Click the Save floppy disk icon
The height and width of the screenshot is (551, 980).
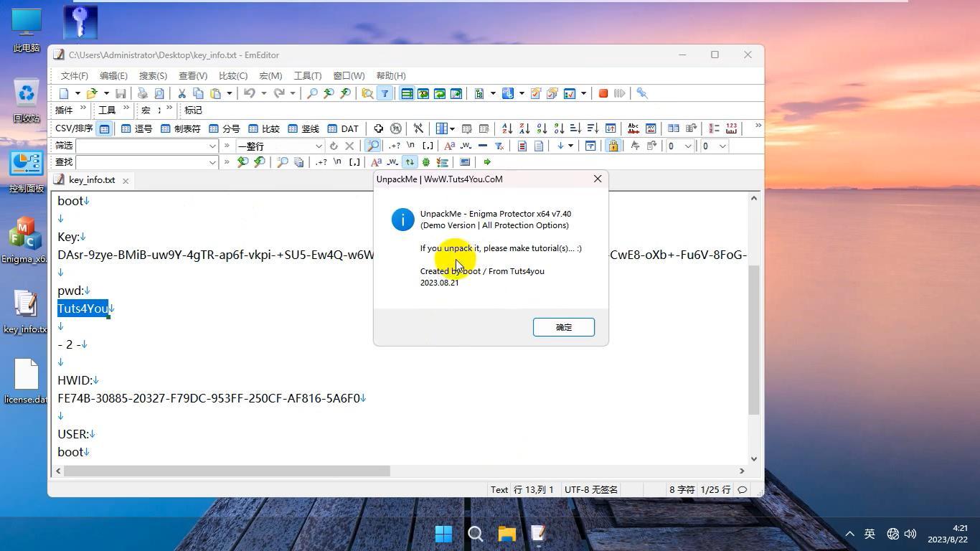click(x=121, y=93)
